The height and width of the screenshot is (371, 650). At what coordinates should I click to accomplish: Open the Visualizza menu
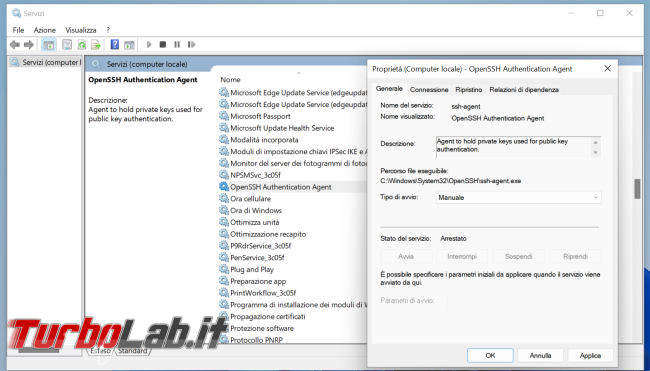[81, 30]
